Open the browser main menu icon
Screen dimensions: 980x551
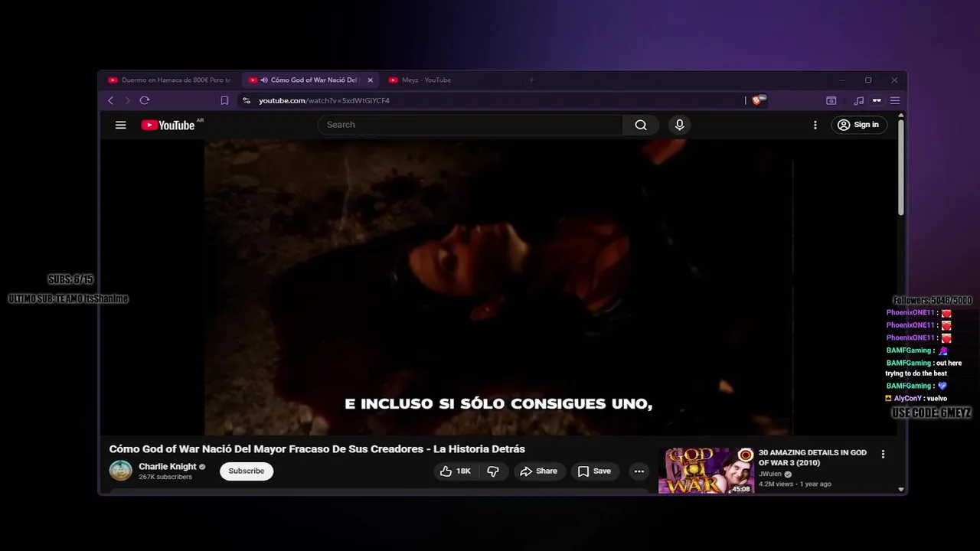point(894,100)
